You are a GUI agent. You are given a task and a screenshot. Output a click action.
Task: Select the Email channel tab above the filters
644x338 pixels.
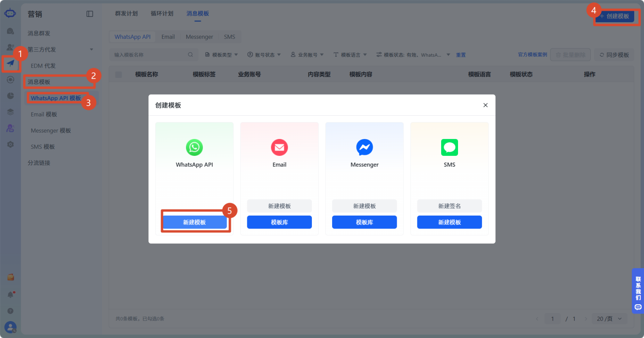pos(168,37)
